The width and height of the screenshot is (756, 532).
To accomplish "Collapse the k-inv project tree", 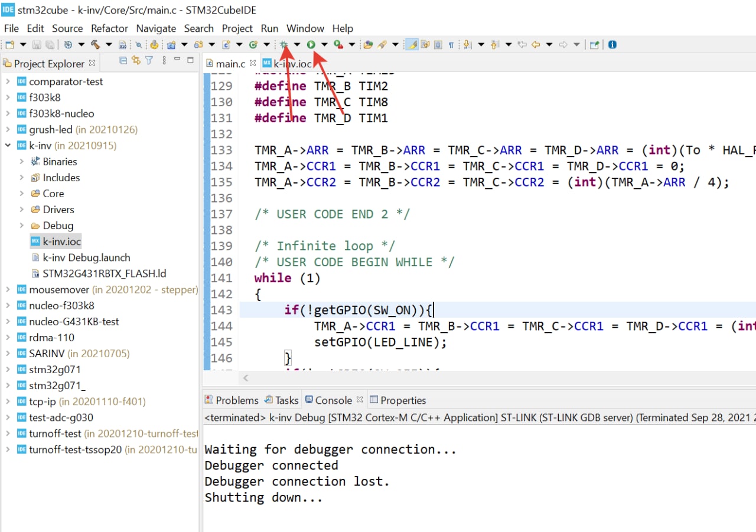I will (8, 145).
